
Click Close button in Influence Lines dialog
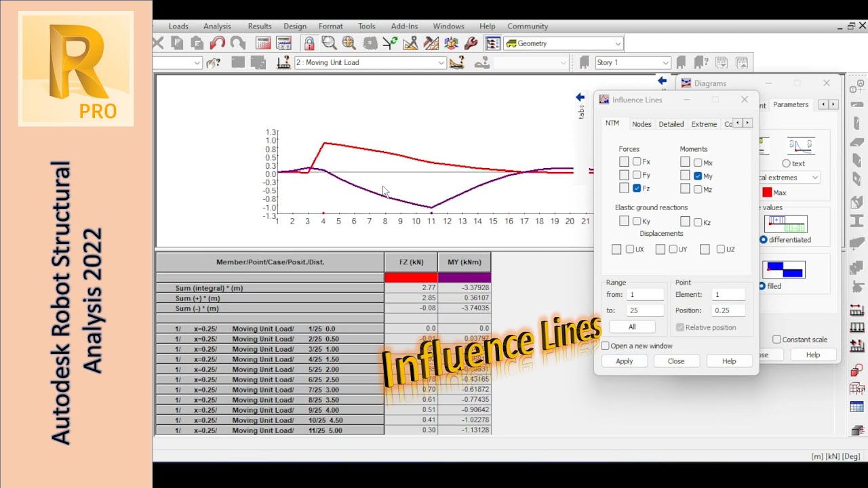[x=676, y=361]
